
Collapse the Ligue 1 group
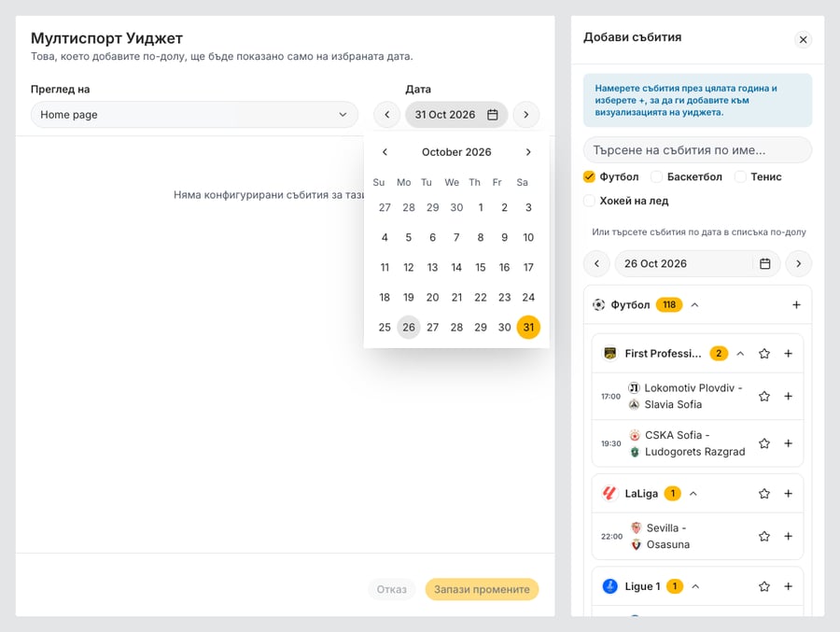click(695, 586)
